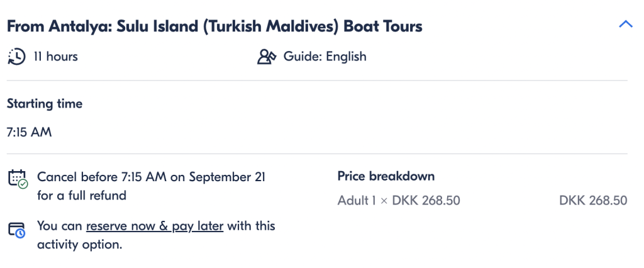Select the 7:15 AM starting time
The width and height of the screenshot is (644, 268).
29,132
